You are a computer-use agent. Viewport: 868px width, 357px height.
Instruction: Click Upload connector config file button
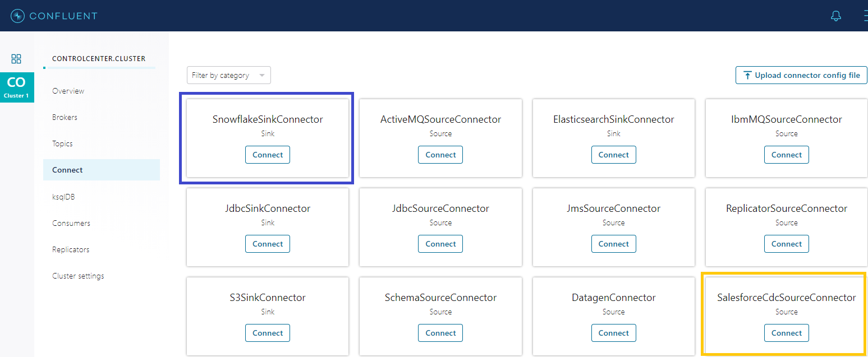801,75
